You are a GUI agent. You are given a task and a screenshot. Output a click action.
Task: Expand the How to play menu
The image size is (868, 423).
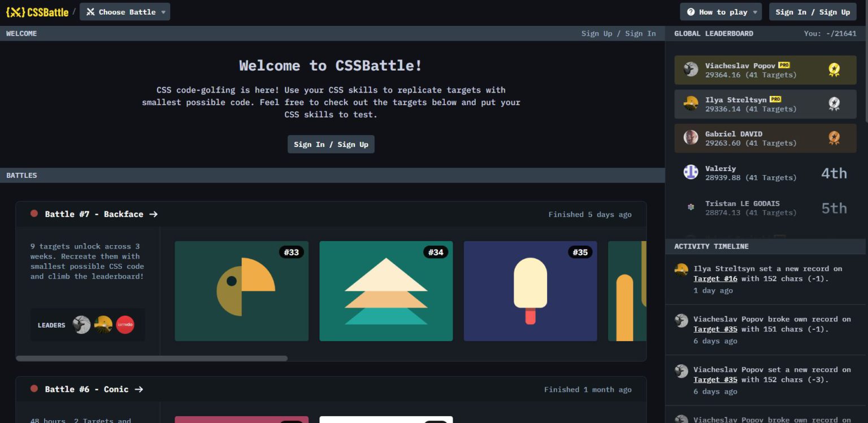point(721,12)
